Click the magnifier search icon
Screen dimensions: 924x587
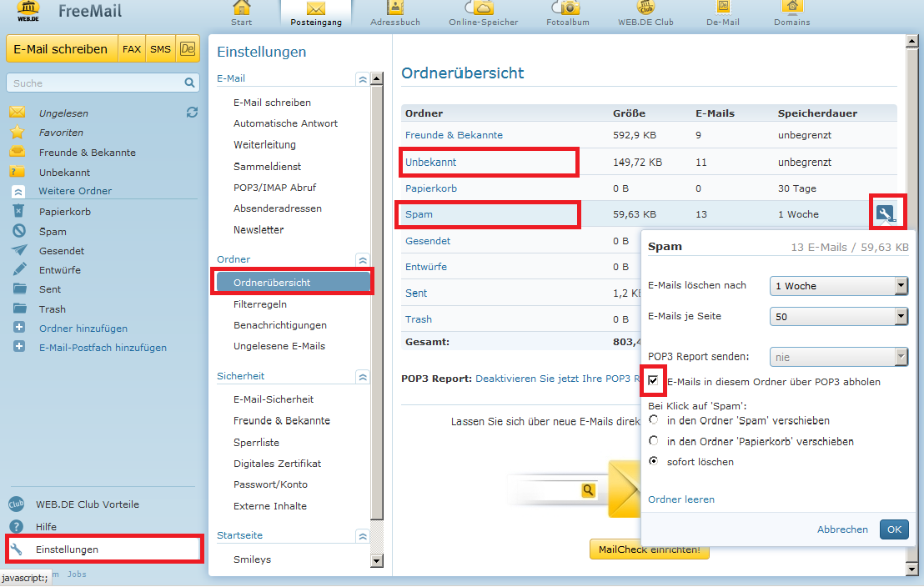190,83
